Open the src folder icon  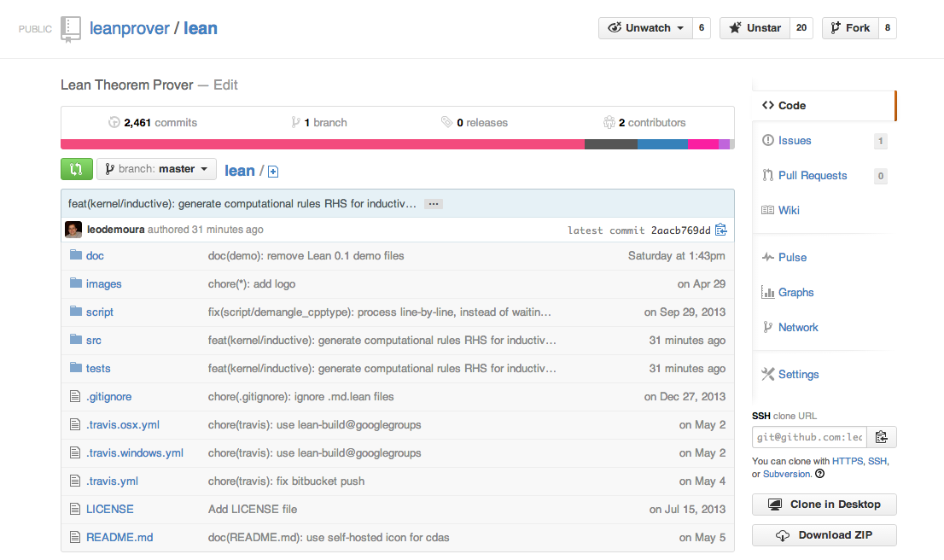click(x=76, y=340)
